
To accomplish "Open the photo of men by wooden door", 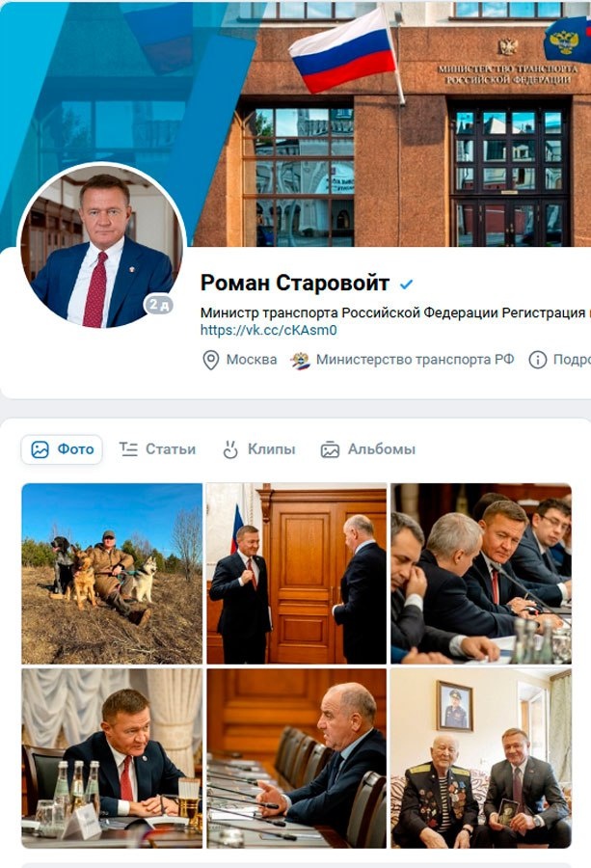I will pos(297,574).
